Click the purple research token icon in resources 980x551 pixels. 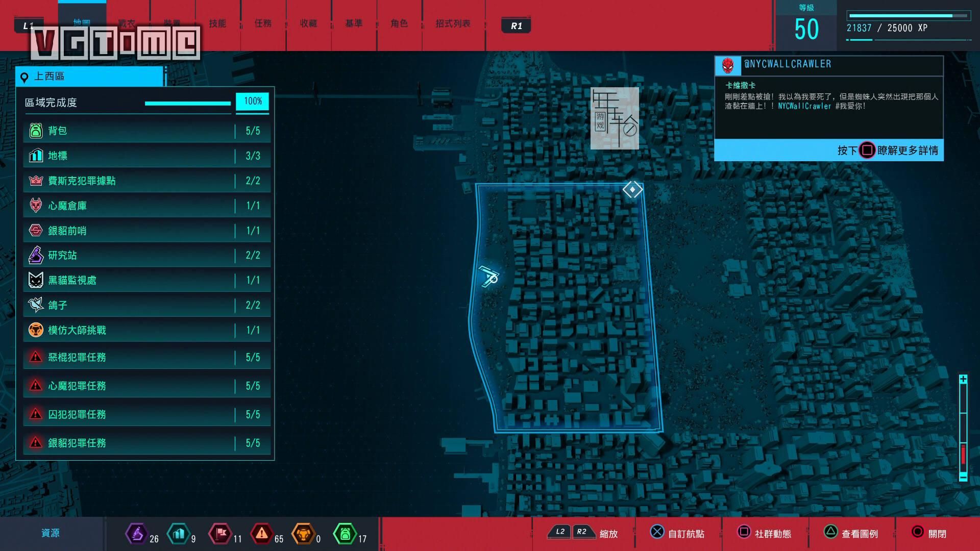tap(136, 534)
